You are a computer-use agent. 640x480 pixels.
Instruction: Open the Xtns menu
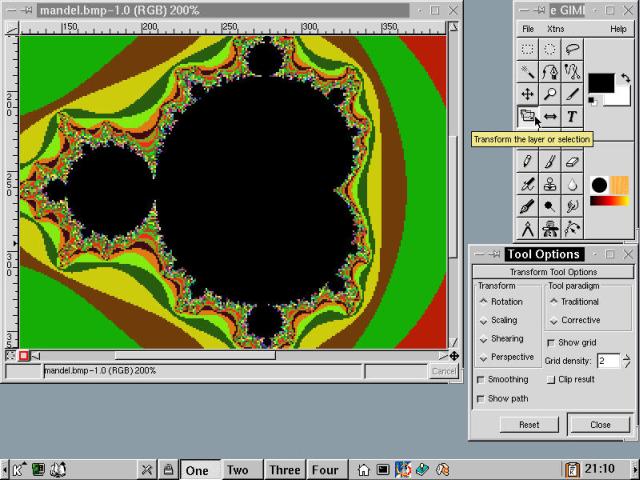pyautogui.click(x=555, y=29)
